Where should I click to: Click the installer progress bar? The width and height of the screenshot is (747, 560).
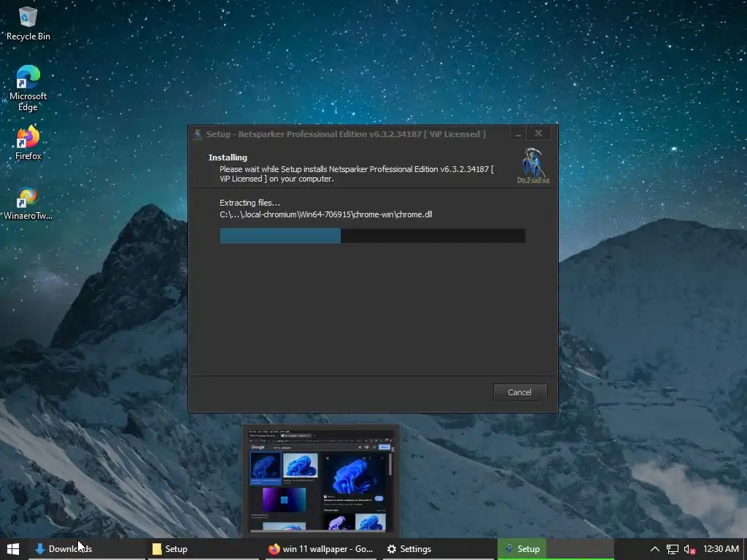(x=373, y=236)
